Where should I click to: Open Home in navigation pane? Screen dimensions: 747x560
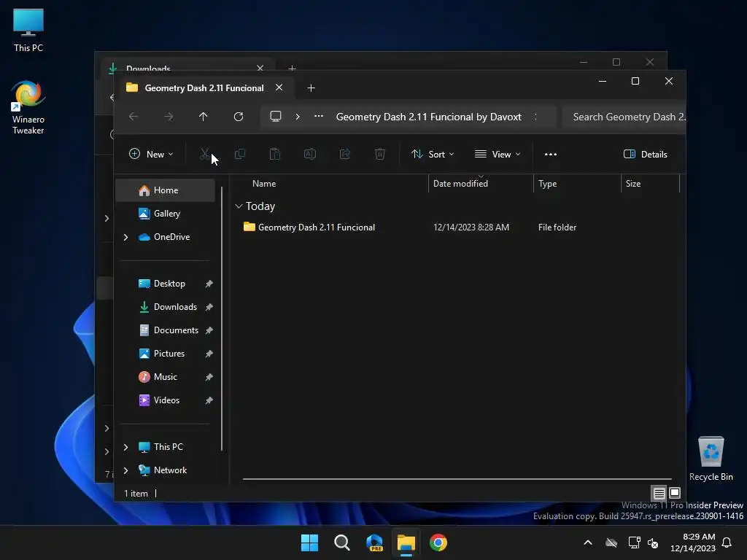[166, 190]
